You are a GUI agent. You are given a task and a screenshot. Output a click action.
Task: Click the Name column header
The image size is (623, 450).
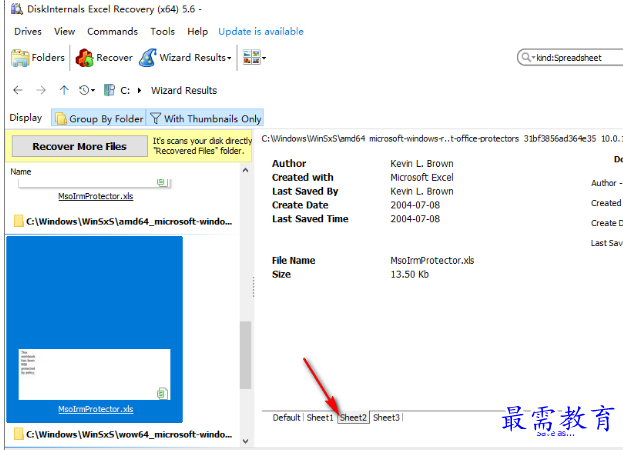21,172
